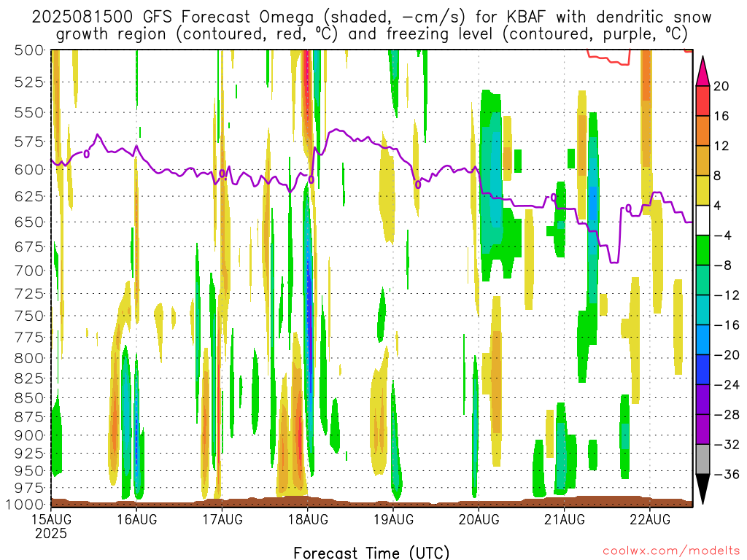
Task: Click the green -8 to -4 color bar segment
Action: (703, 250)
